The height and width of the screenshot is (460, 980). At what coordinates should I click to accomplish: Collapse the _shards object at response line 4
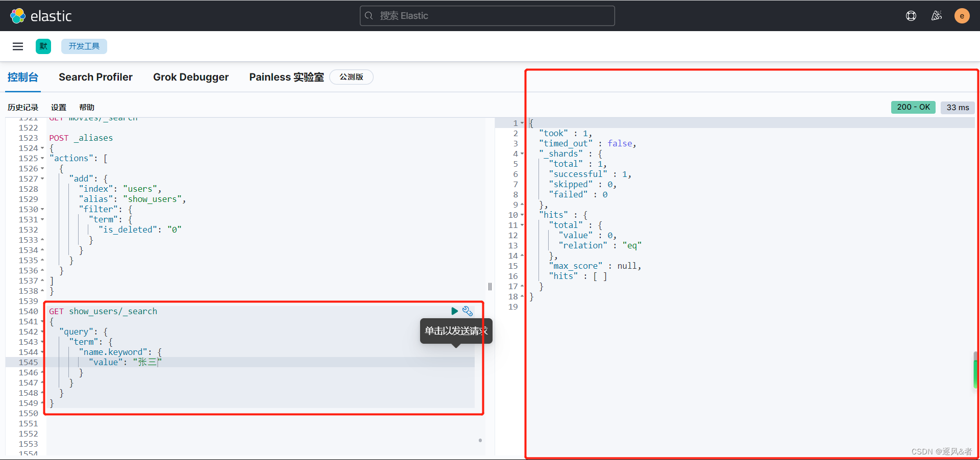click(x=522, y=154)
